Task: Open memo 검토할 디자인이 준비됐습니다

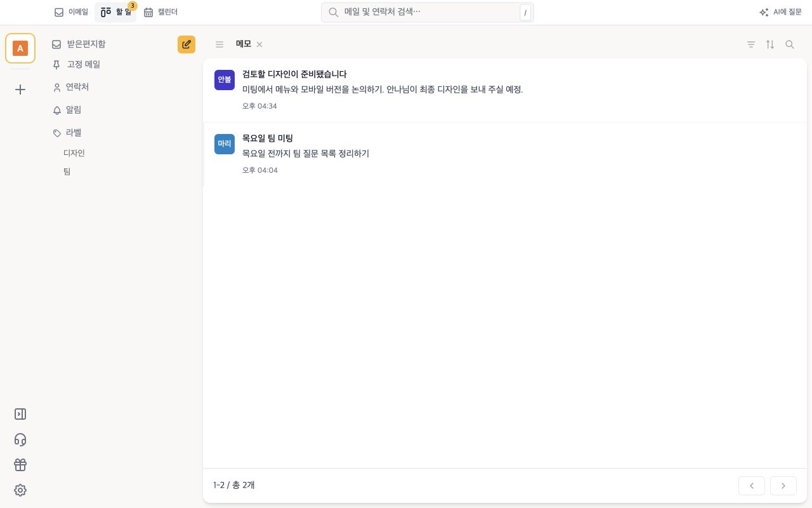Action: pos(505,90)
